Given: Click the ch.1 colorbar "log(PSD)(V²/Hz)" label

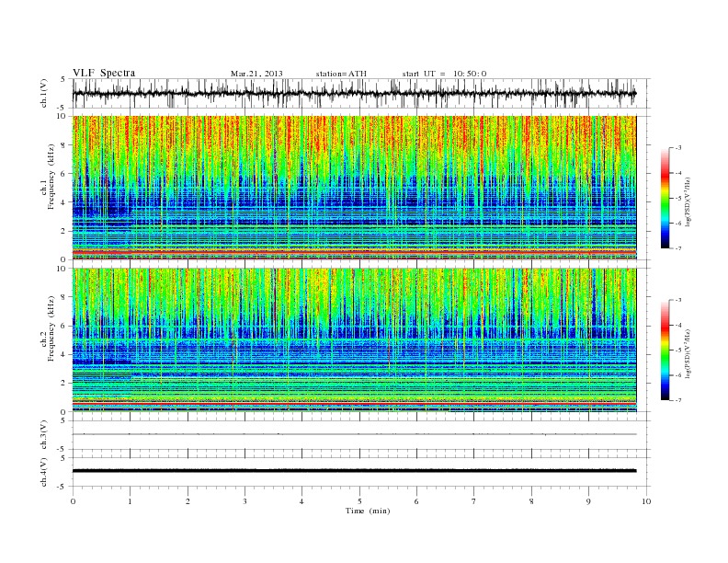Looking at the screenshot, I should click(688, 201).
